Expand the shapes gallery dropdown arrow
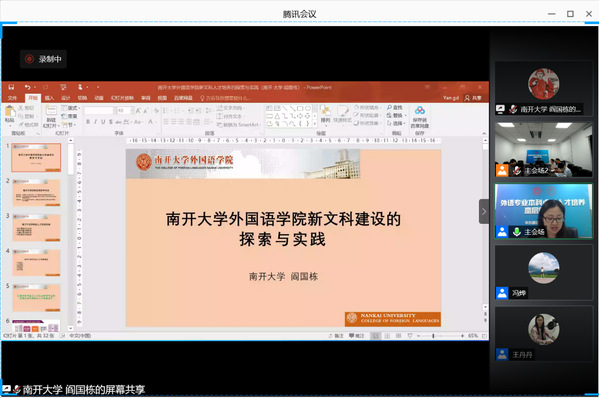 point(315,124)
